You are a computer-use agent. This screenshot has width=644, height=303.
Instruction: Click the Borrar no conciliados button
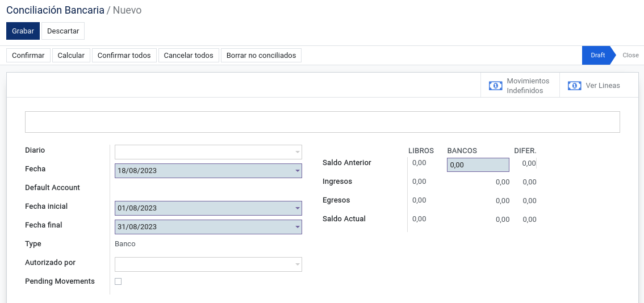(261, 55)
